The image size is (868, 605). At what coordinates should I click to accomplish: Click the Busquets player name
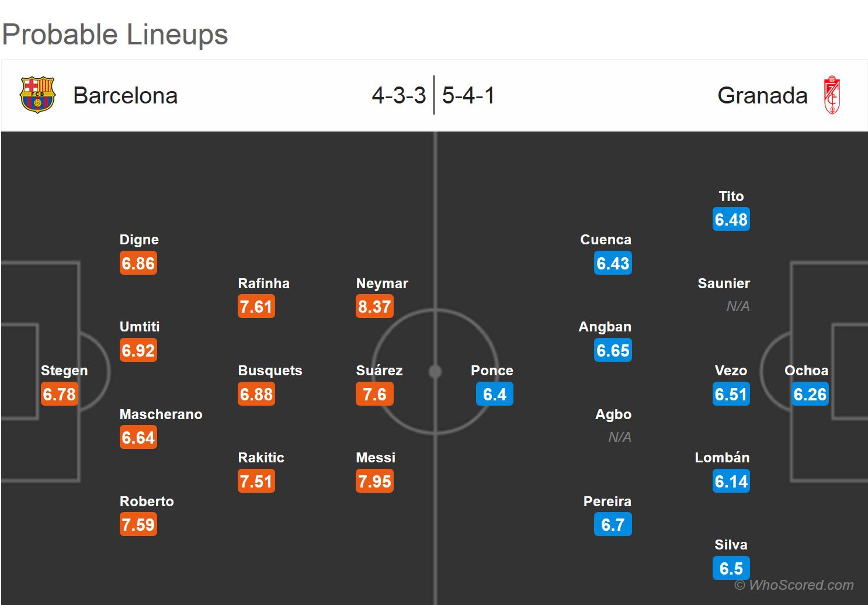click(270, 371)
